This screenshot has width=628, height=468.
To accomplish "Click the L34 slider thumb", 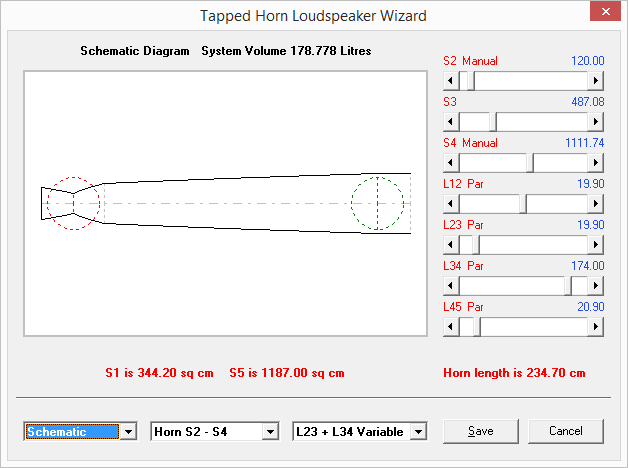I will click(568, 286).
